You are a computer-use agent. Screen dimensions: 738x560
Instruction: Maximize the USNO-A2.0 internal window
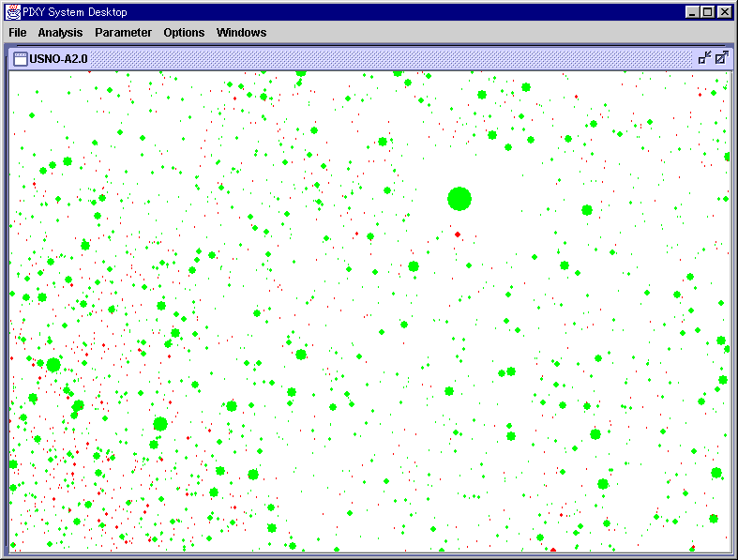721,58
